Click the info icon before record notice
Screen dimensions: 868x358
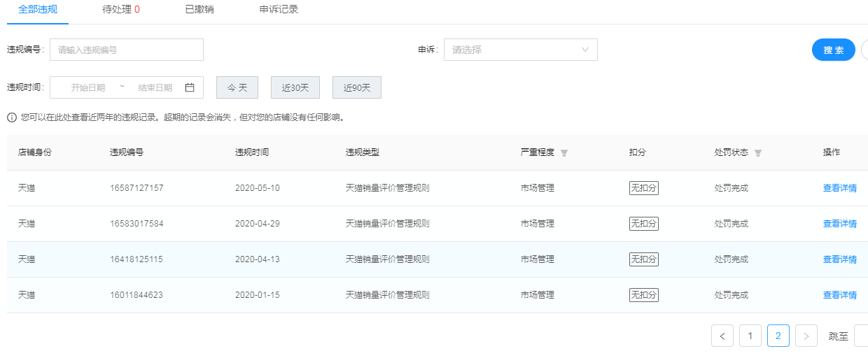[12, 117]
